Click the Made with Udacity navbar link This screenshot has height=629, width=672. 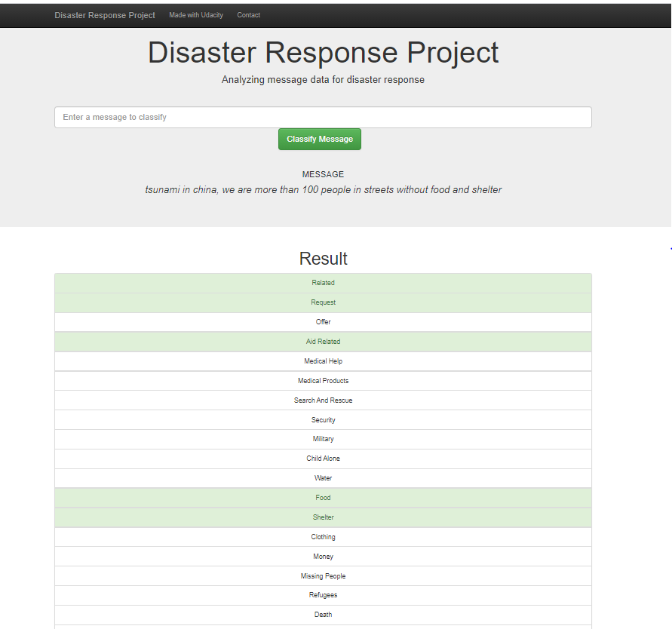coord(196,15)
